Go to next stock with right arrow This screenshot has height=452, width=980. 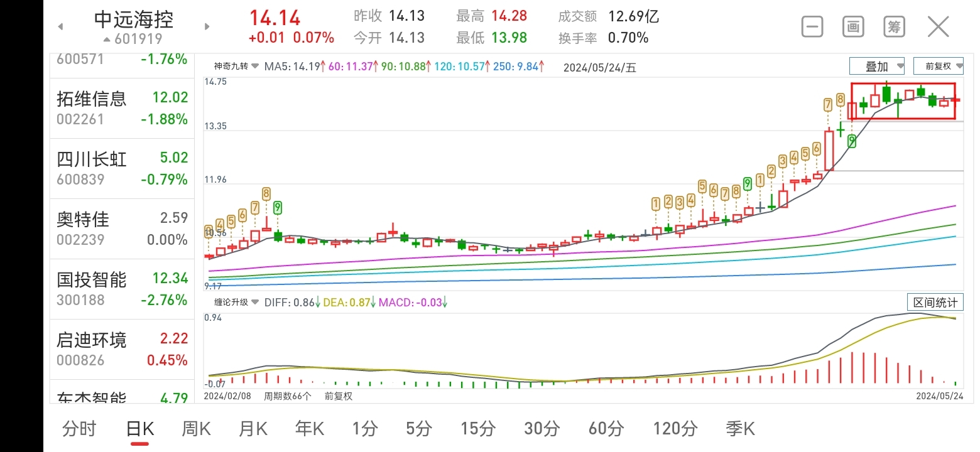point(207,27)
